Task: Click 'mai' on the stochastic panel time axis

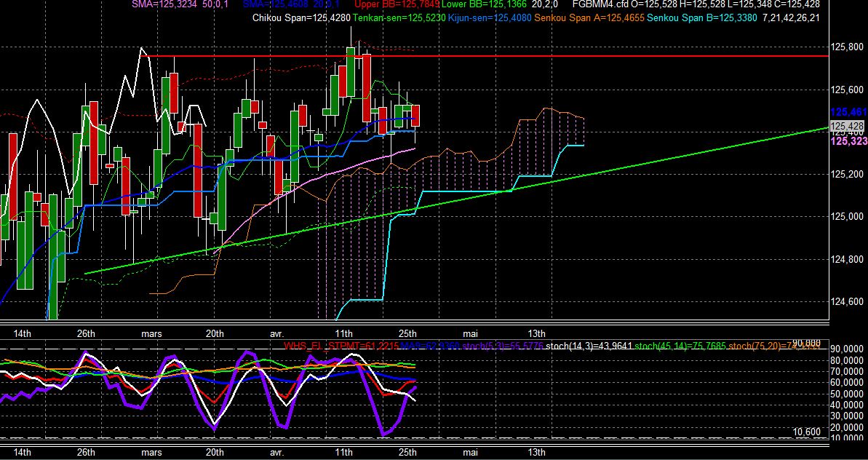Action: 470,452
